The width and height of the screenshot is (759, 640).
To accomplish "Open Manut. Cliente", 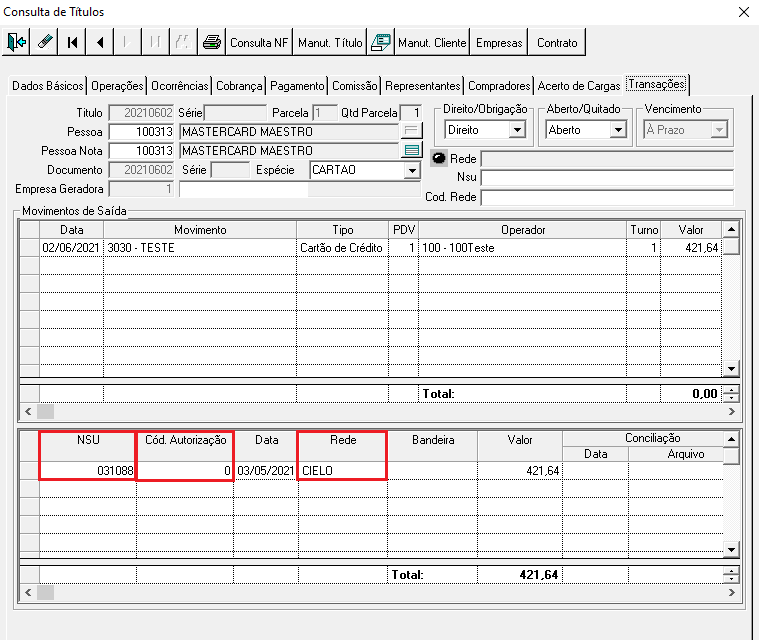I will (x=432, y=42).
